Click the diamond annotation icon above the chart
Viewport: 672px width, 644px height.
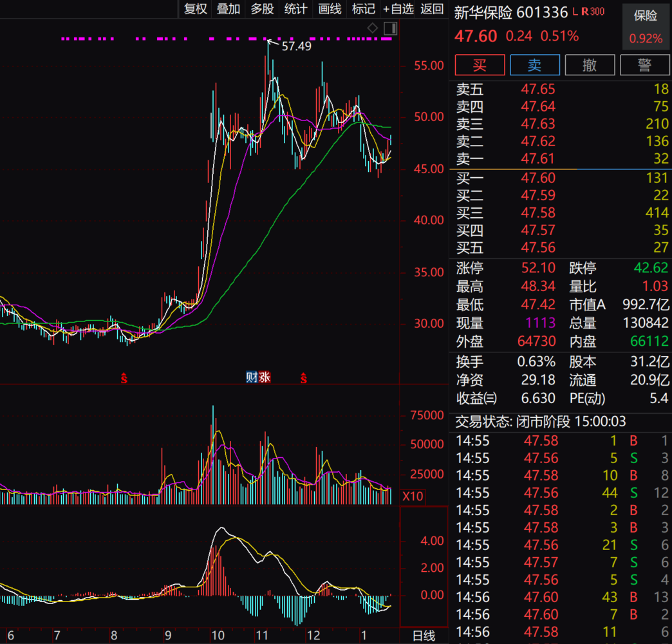372,28
